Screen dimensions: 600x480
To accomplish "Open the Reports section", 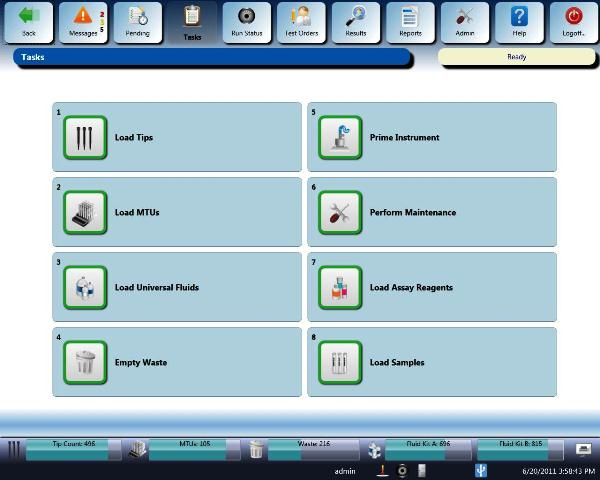I will tap(410, 22).
